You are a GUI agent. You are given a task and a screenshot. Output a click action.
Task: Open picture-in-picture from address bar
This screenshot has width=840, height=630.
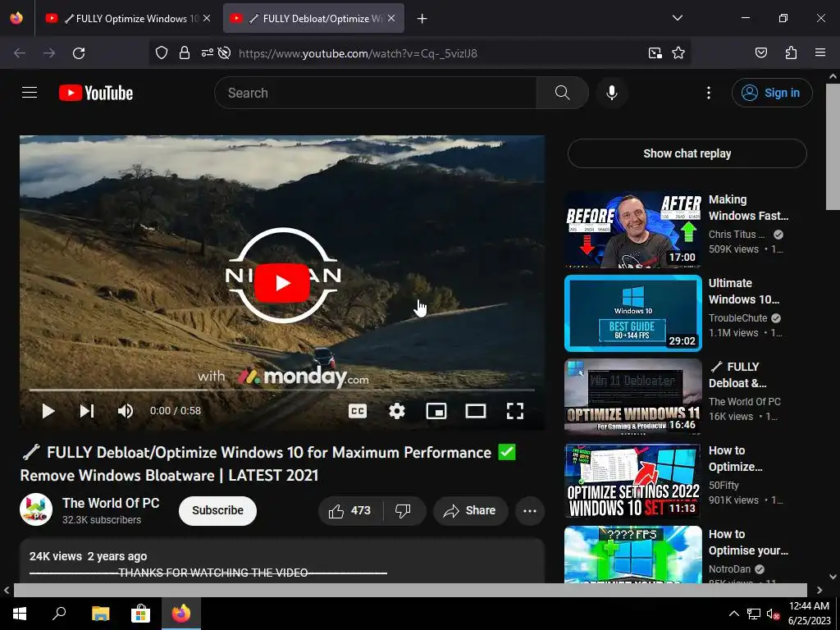point(655,52)
